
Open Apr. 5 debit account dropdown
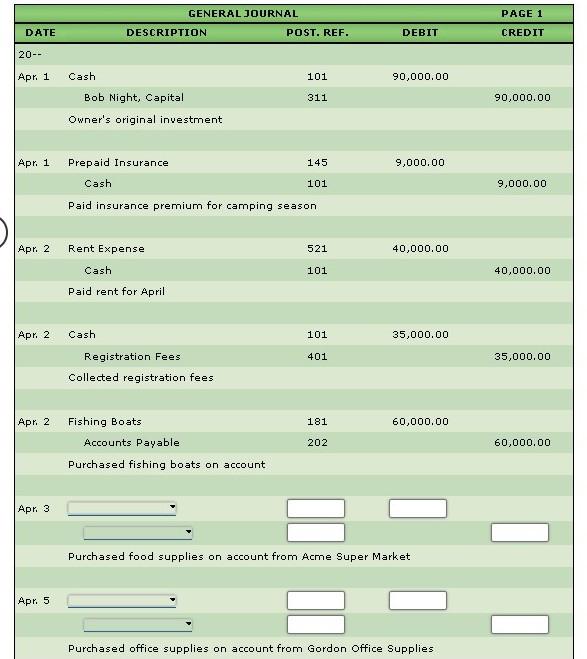(122, 600)
